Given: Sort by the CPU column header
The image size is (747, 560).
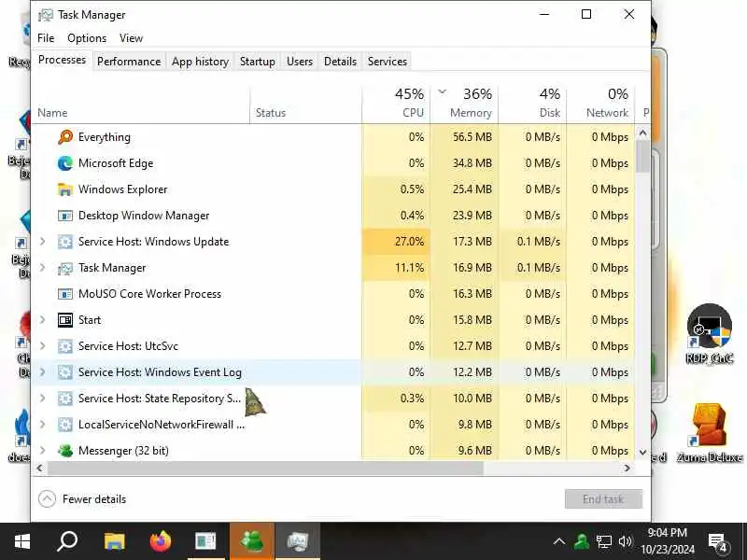Looking at the screenshot, I should pyautogui.click(x=396, y=104).
